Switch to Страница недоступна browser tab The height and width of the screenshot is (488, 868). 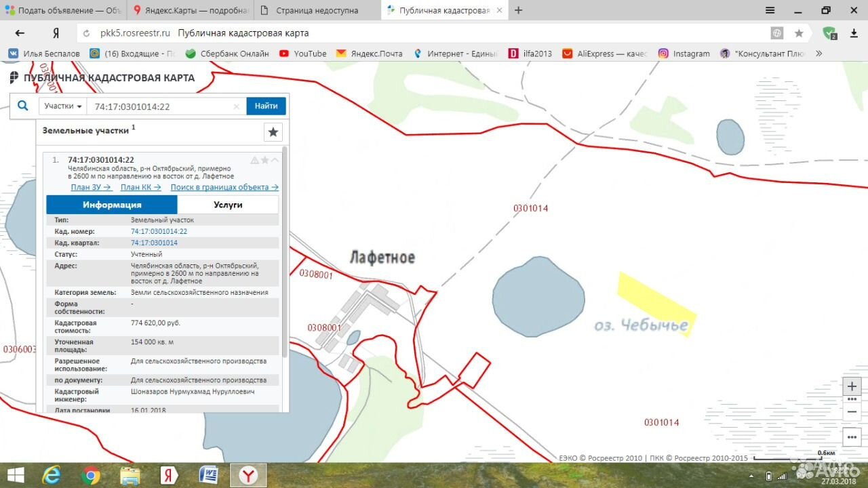317,10
